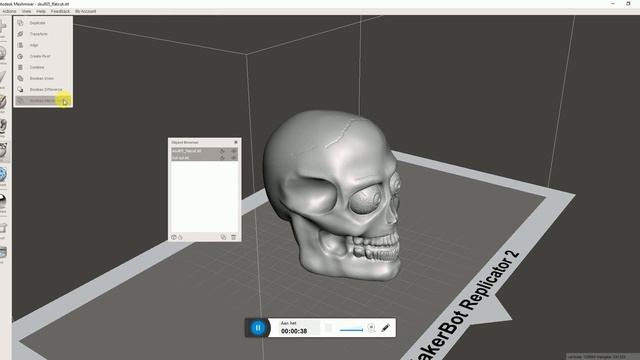Toggle lock icon of second Object Browser row

222,158
